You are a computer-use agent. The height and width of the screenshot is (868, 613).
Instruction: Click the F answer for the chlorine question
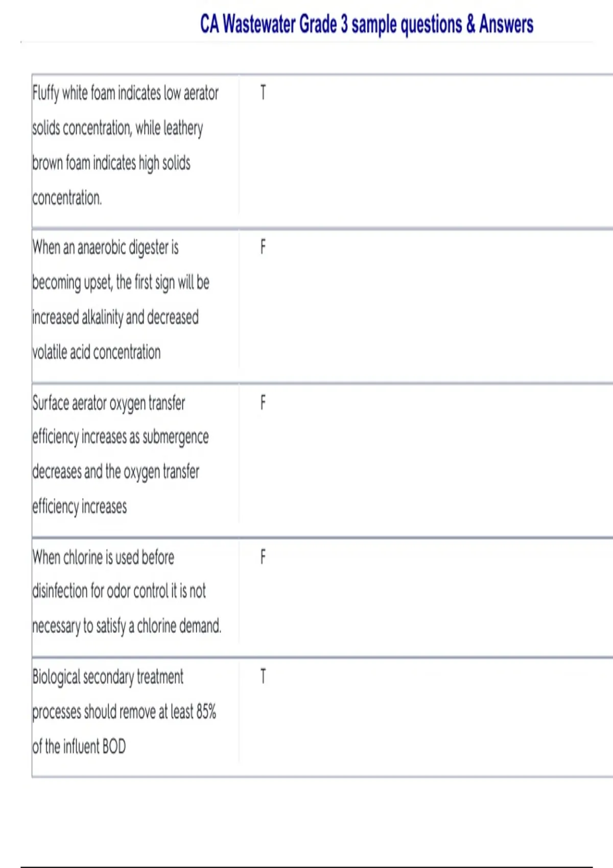pyautogui.click(x=263, y=557)
